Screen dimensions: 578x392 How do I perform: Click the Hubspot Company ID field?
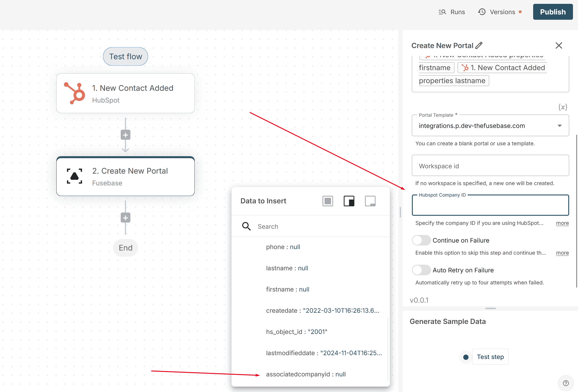pos(490,205)
